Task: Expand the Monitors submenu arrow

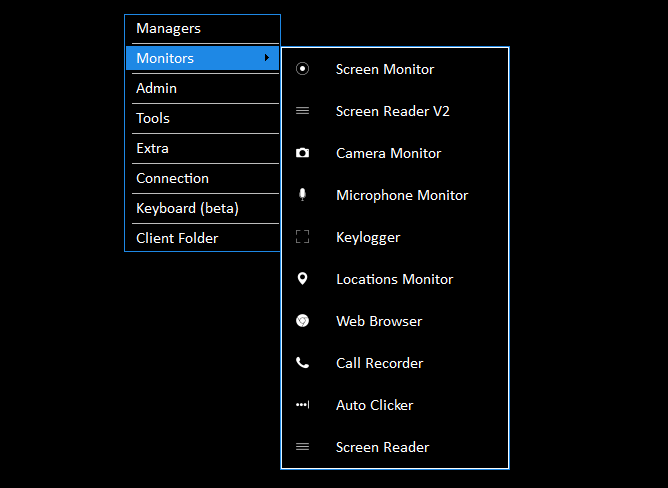Action: pyautogui.click(x=266, y=58)
